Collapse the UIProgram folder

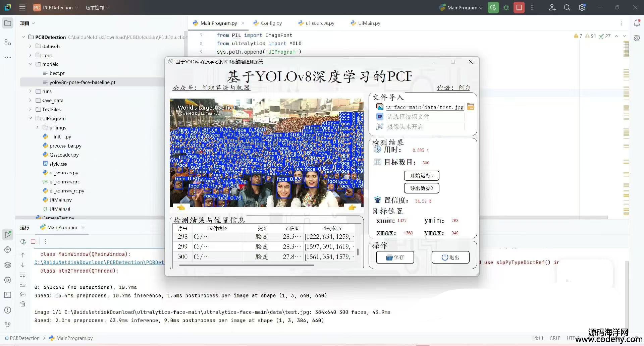pos(30,118)
